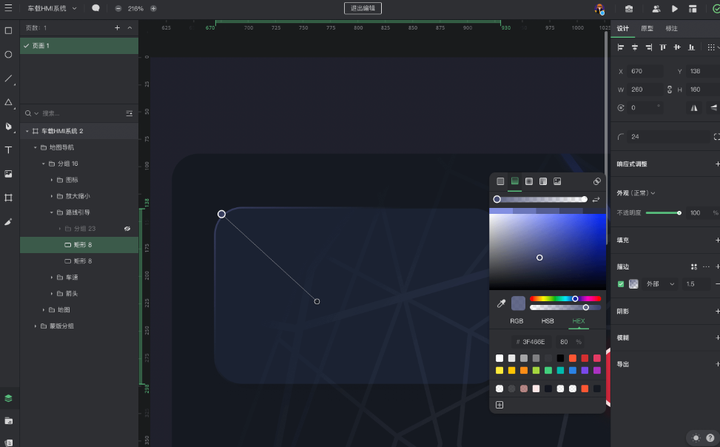
Task: Select the 页面 1 page
Action: [x=79, y=46]
